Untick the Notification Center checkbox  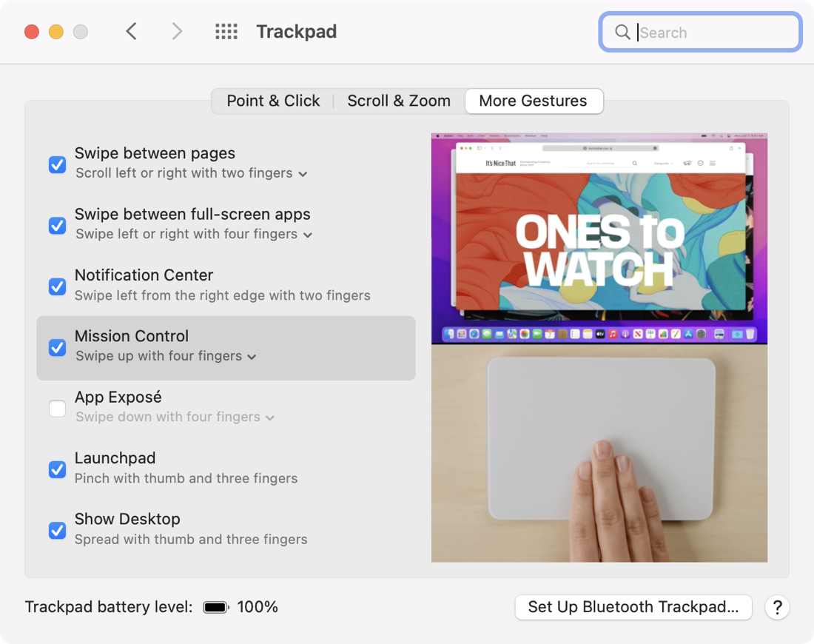point(57,286)
